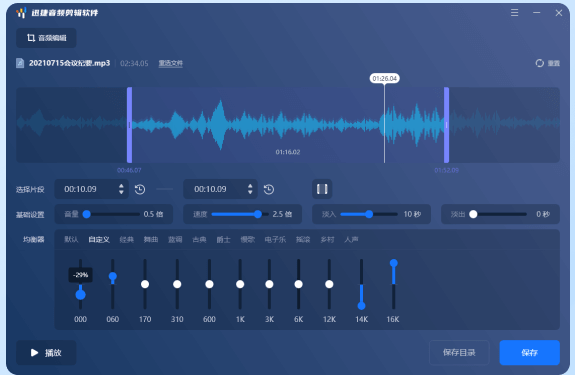Click the bracket select-segment icon button
Screen dimensions: 575x375
tap(322, 189)
